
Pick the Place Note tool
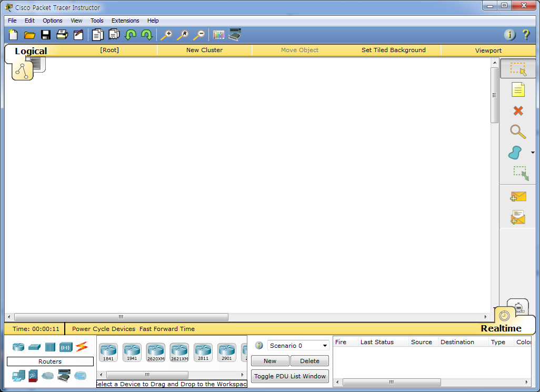518,90
